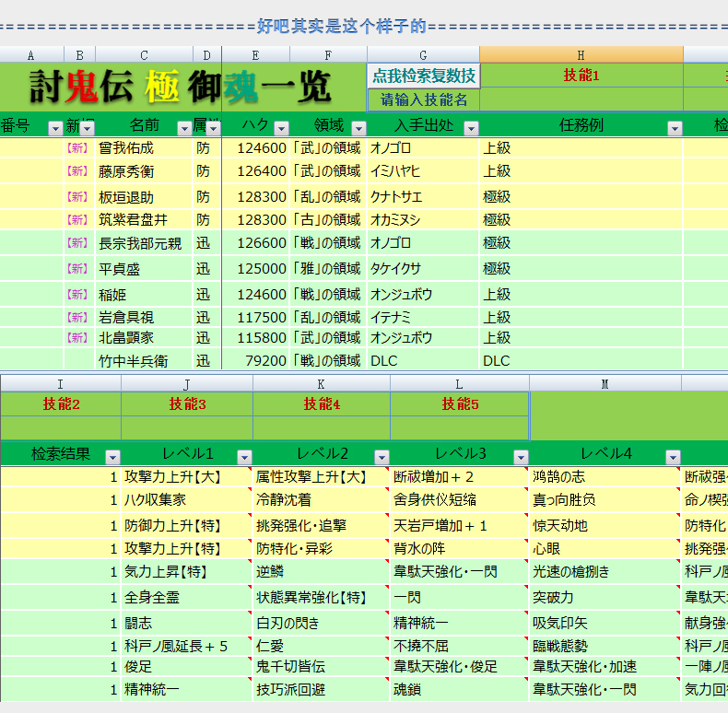
Task: Click the 技能3 input cell below header
Action: (187, 428)
